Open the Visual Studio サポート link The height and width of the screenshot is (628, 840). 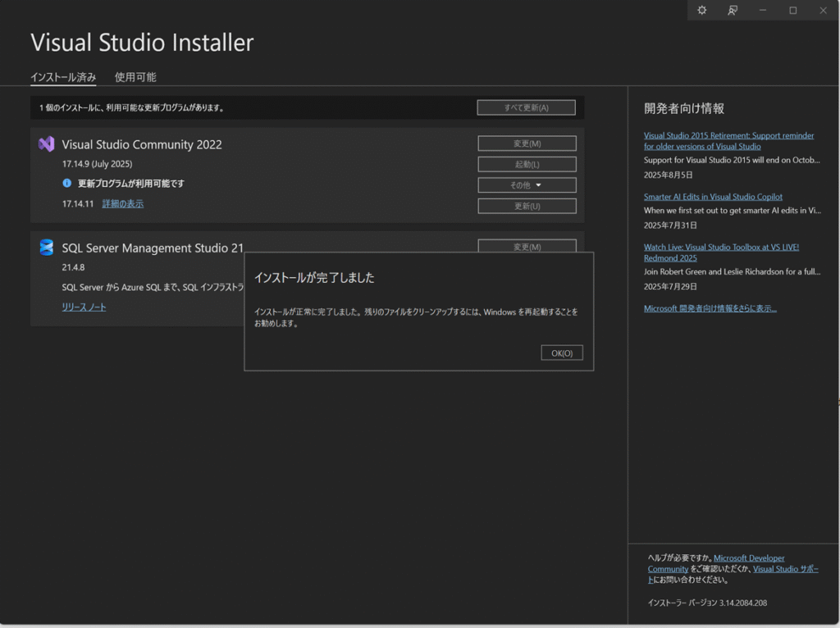pos(785,569)
